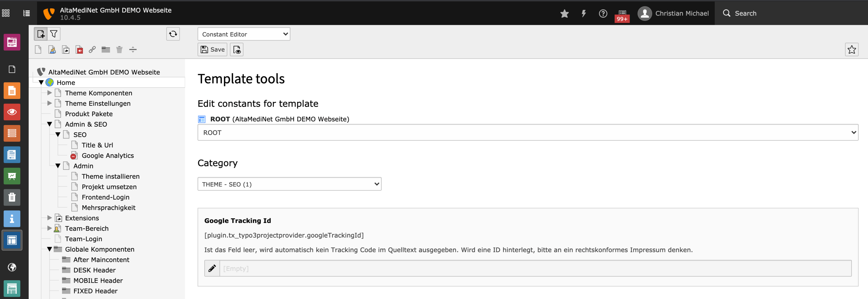Toggle the page tree list view
868x299 pixels.
(x=26, y=13)
